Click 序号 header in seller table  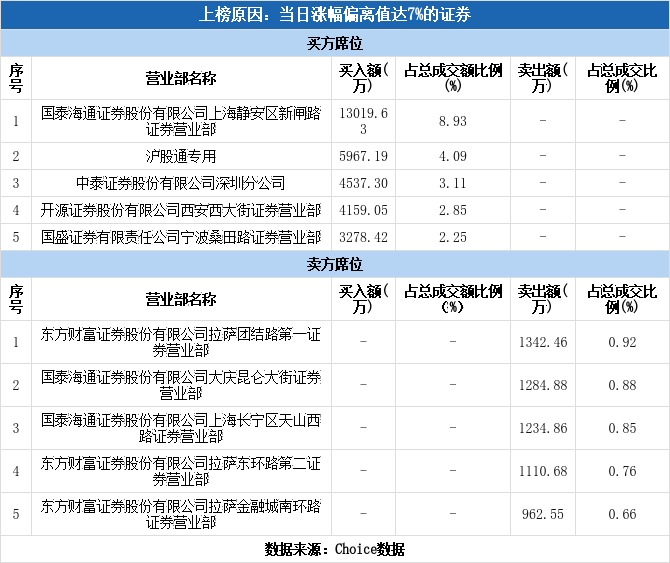pos(16,299)
